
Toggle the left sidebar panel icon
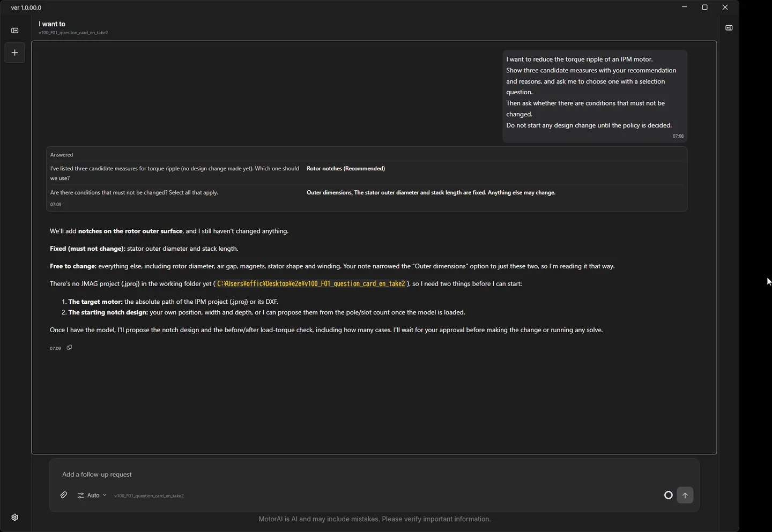(x=15, y=31)
